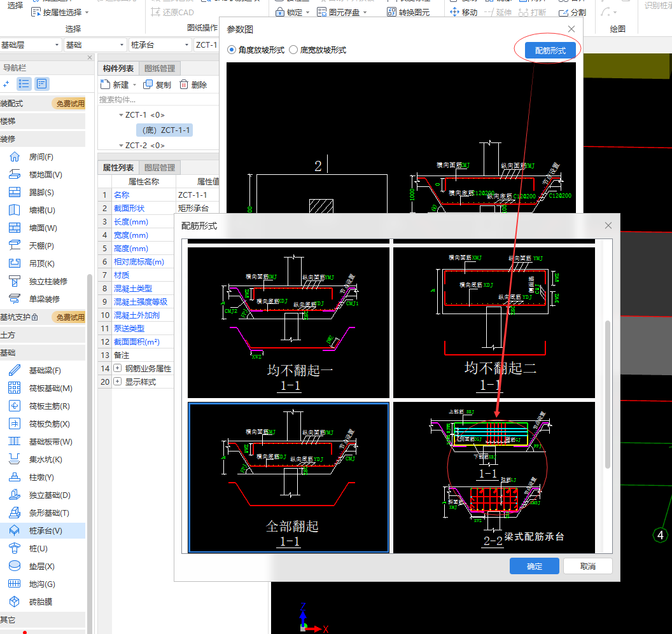672x634 pixels.
Task: Click the 删除 delete component icon
Action: (184, 85)
